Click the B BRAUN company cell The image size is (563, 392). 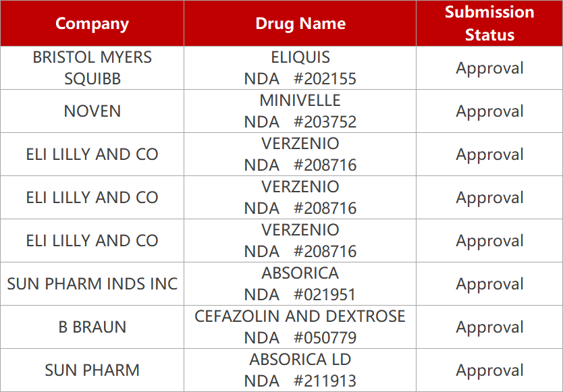(x=92, y=327)
